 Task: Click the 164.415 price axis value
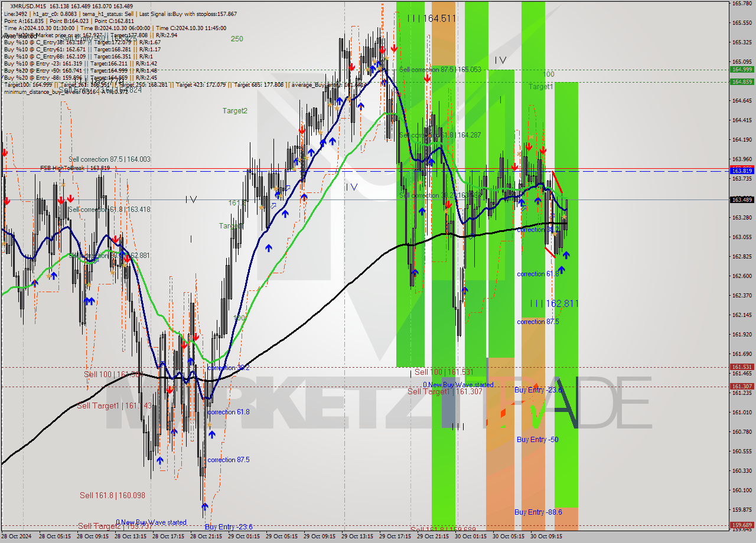coord(742,120)
